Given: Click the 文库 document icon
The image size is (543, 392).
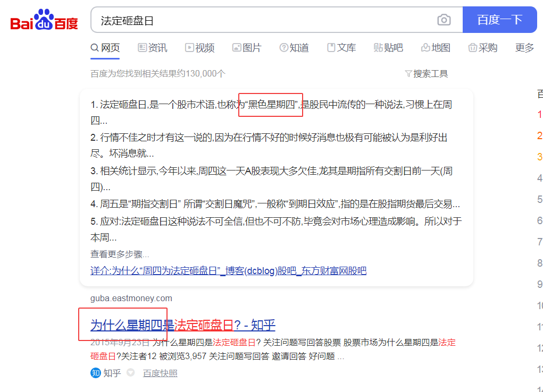Looking at the screenshot, I should [x=331, y=47].
